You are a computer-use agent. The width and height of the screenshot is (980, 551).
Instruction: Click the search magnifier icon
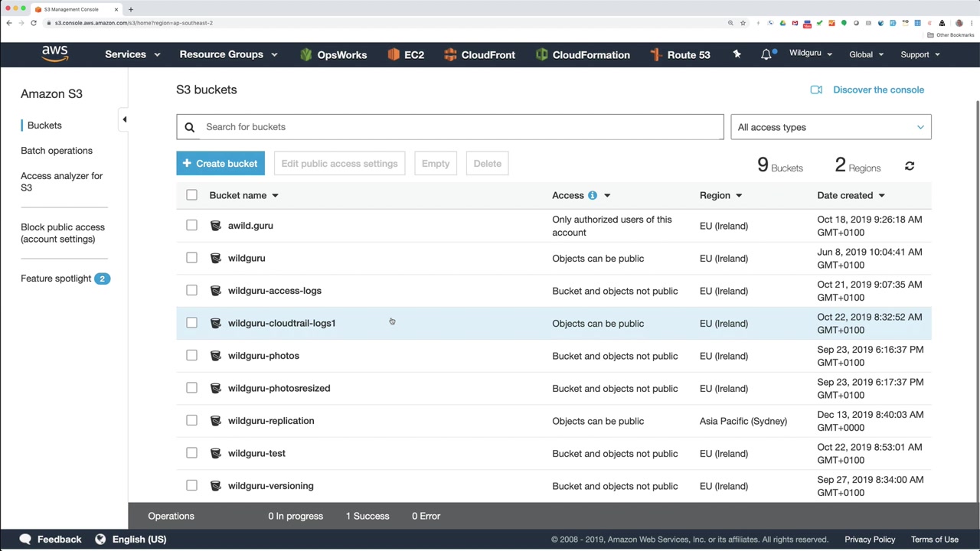click(x=190, y=127)
